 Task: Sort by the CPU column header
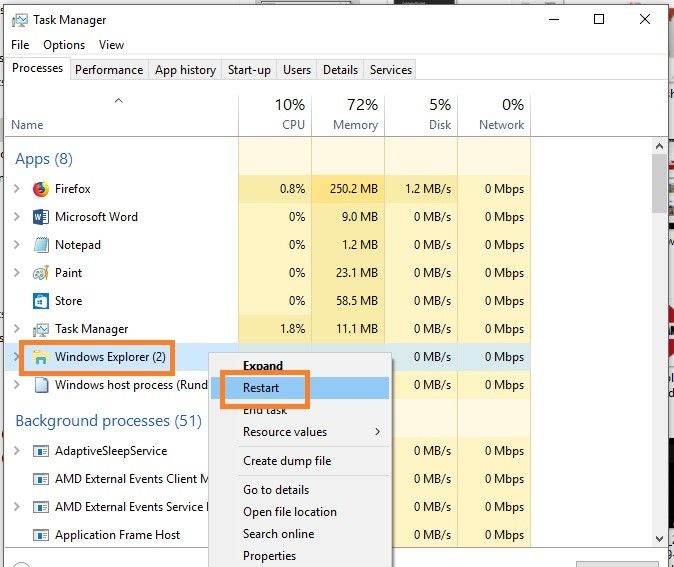point(275,115)
